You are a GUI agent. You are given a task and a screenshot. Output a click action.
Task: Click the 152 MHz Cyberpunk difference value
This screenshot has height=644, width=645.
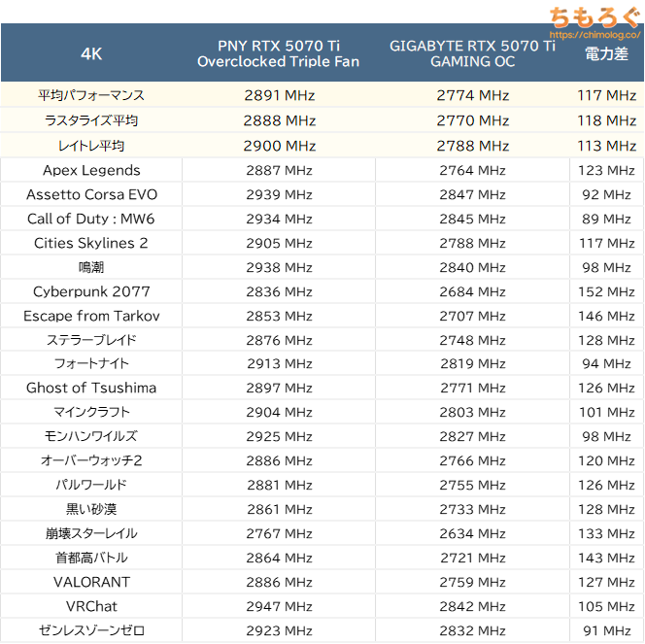pyautogui.click(x=606, y=291)
